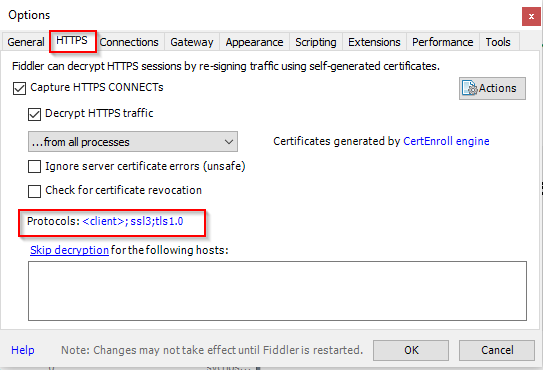
Task: Open the Connections tab
Action: pos(129,42)
